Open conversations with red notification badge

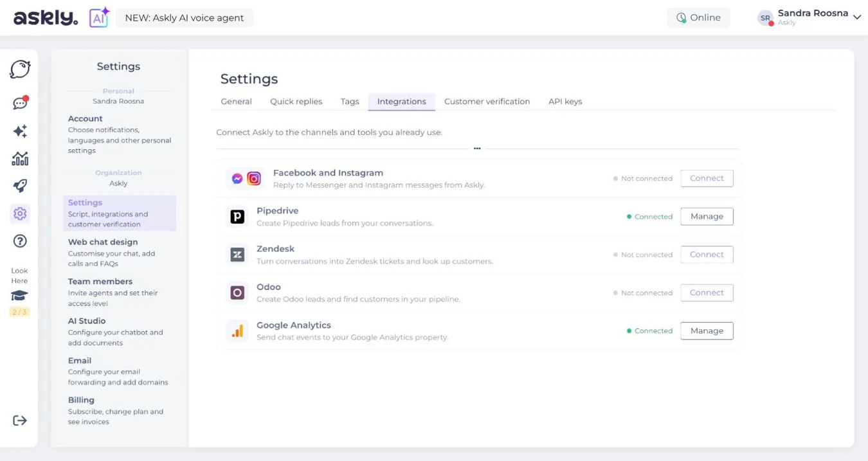pos(20,103)
